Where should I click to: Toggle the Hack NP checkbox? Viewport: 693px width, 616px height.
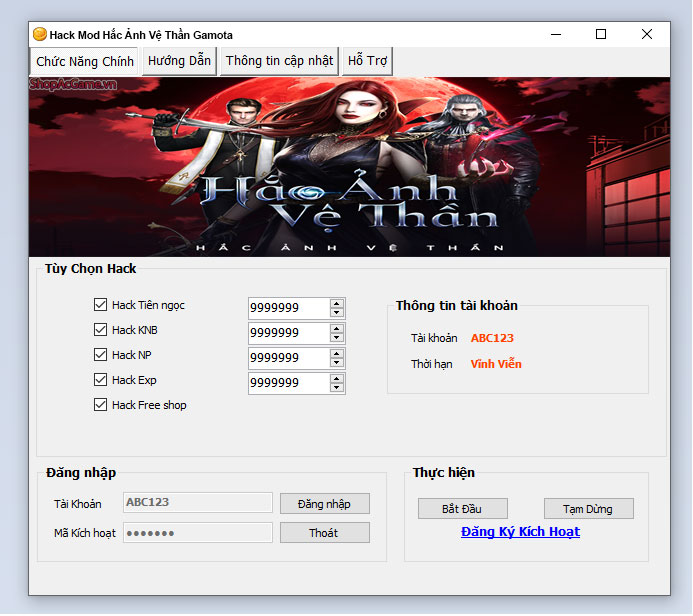click(x=100, y=355)
